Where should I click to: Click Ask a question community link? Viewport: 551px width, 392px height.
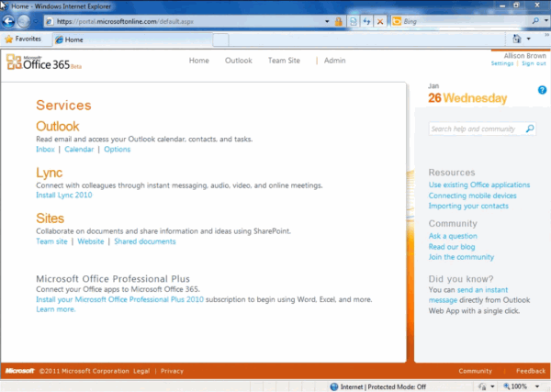pyautogui.click(x=453, y=236)
